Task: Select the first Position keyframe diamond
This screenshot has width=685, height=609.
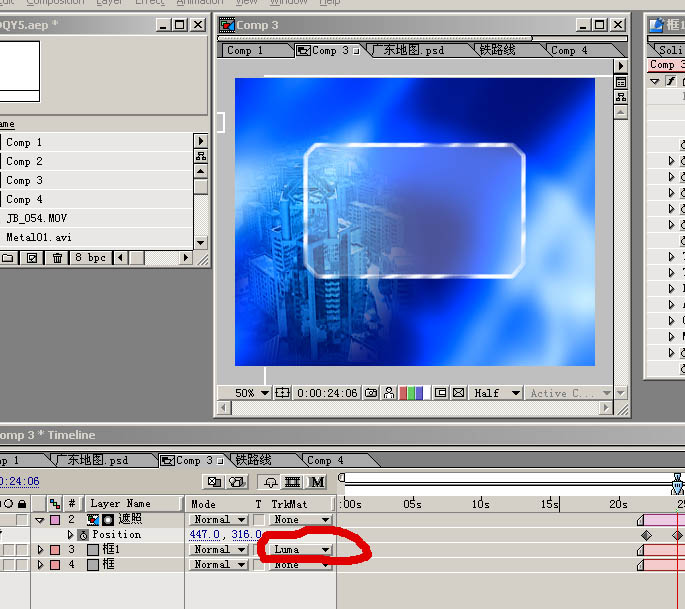Action: 646,535
